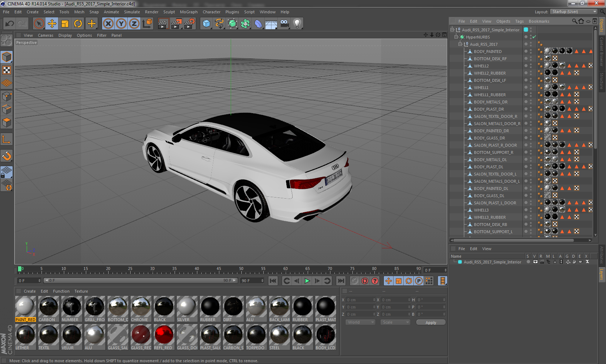Switch to Polygons mode
Screen dimensions: 606x364
(6, 123)
